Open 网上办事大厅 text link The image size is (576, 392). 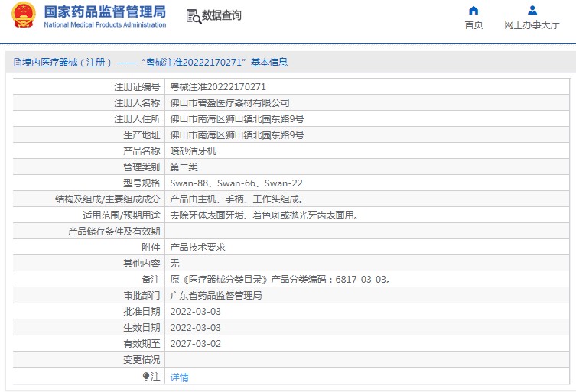coord(532,25)
